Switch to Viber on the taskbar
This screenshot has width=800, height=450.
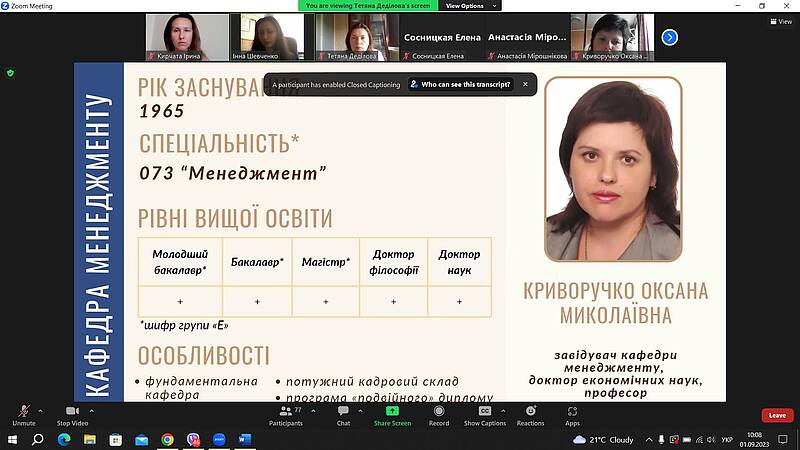(x=193, y=439)
